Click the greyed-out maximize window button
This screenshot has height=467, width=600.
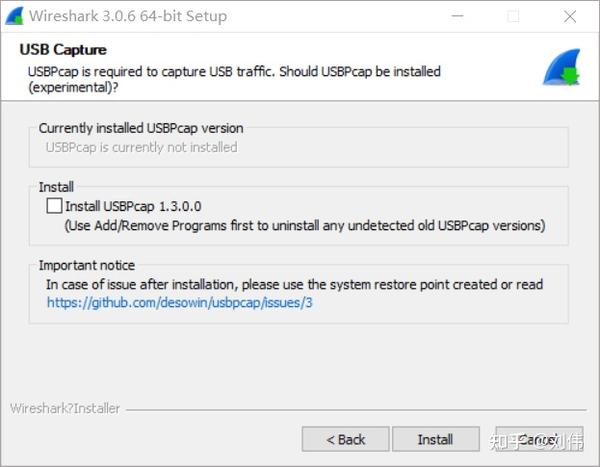tap(513, 16)
